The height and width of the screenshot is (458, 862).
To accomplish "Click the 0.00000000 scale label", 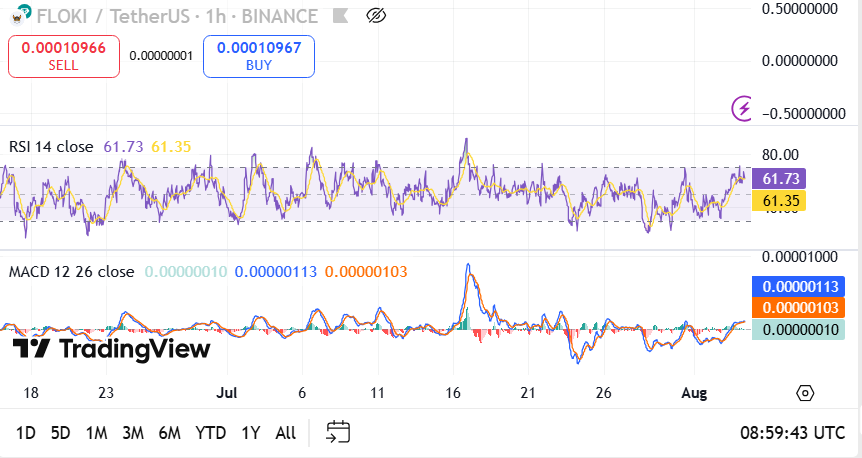I will point(799,60).
